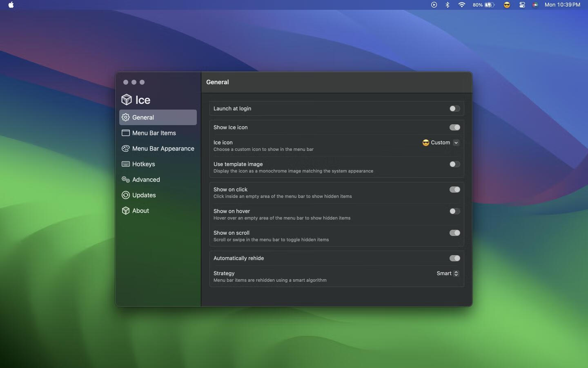Enable Use template image switch
588x368 pixels.
454,164
